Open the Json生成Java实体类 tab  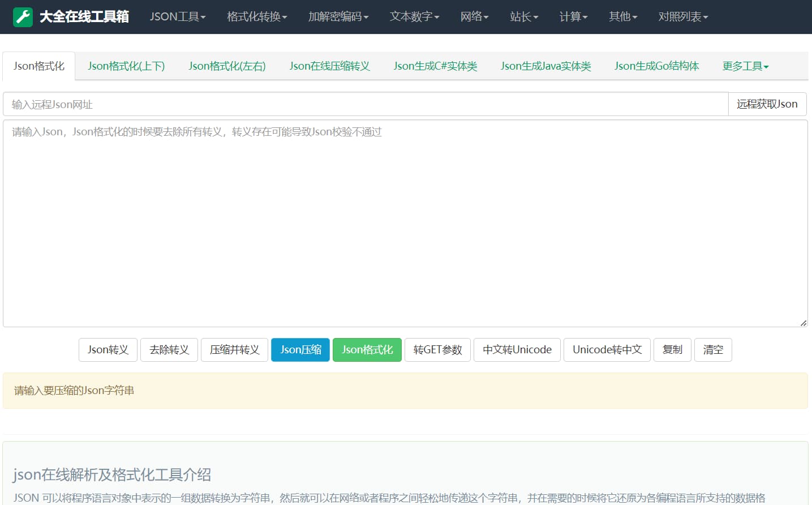[545, 66]
